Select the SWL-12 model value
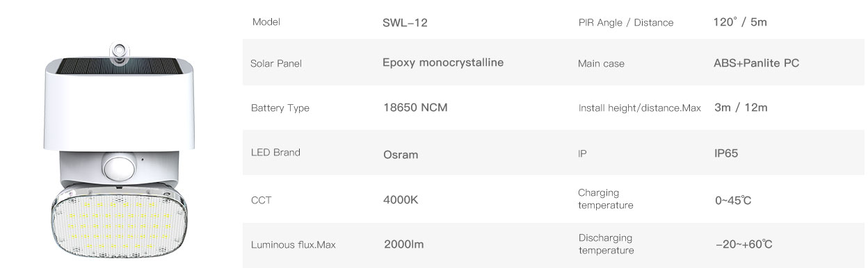Viewport: 868px width, 268px height. tap(405, 22)
